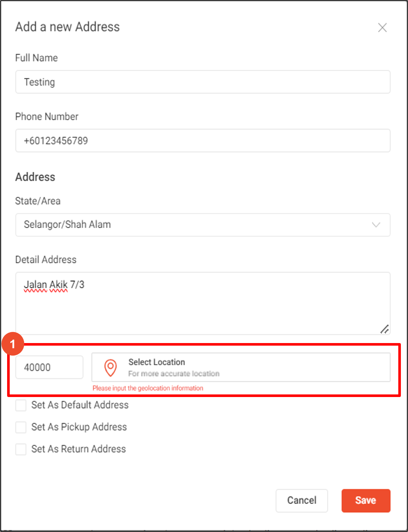The width and height of the screenshot is (408, 532).
Task: Click the For more accurate location hint
Action: click(x=174, y=373)
